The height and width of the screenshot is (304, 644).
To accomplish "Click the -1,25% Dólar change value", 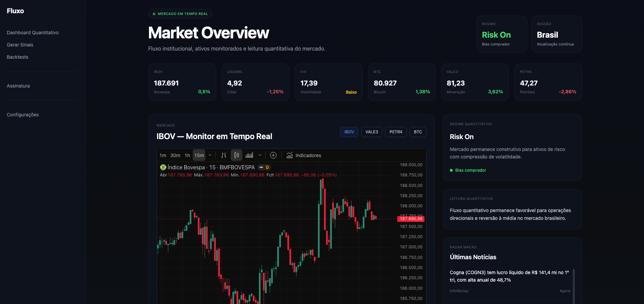I will (x=275, y=92).
